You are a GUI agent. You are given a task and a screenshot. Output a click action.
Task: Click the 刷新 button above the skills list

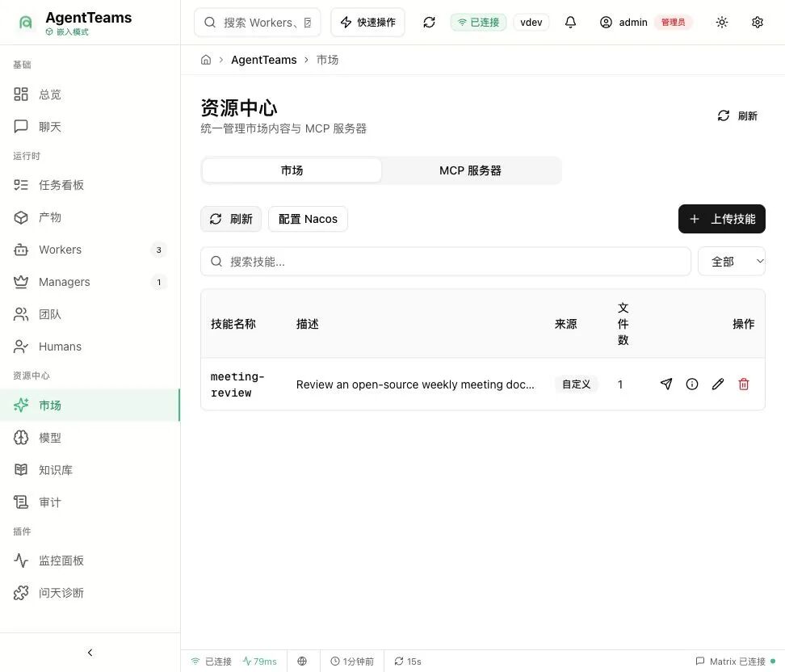pos(231,219)
